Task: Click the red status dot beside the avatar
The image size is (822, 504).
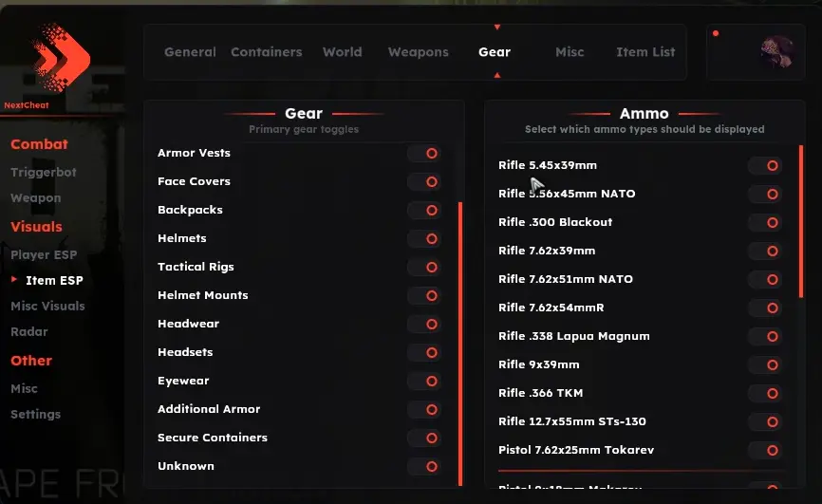Action: coord(716,33)
